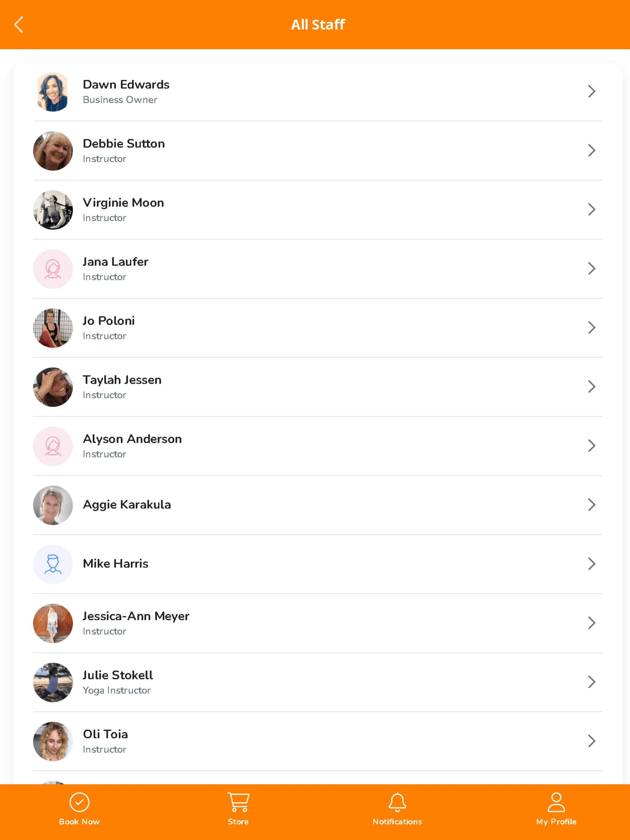Tap the back arrow icon
Image resolution: width=630 pixels, height=840 pixels.
coord(18,25)
